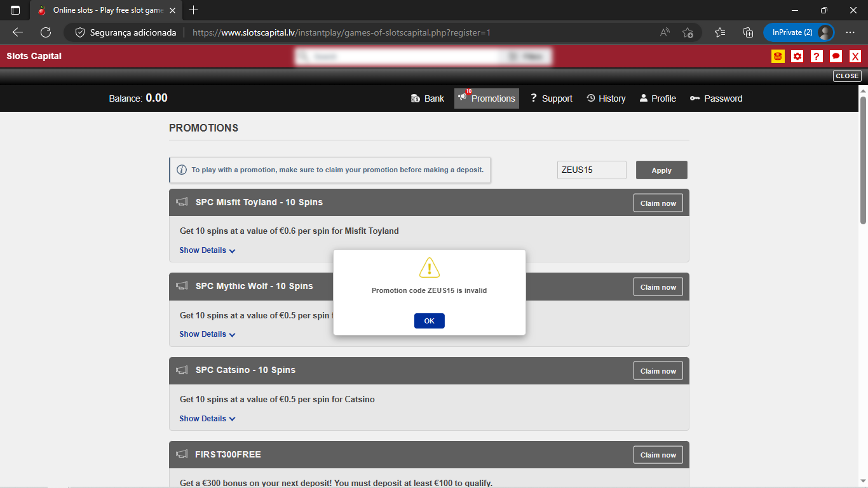Click the red coins cashier icon
The height and width of the screenshot is (488, 868).
[778, 57]
